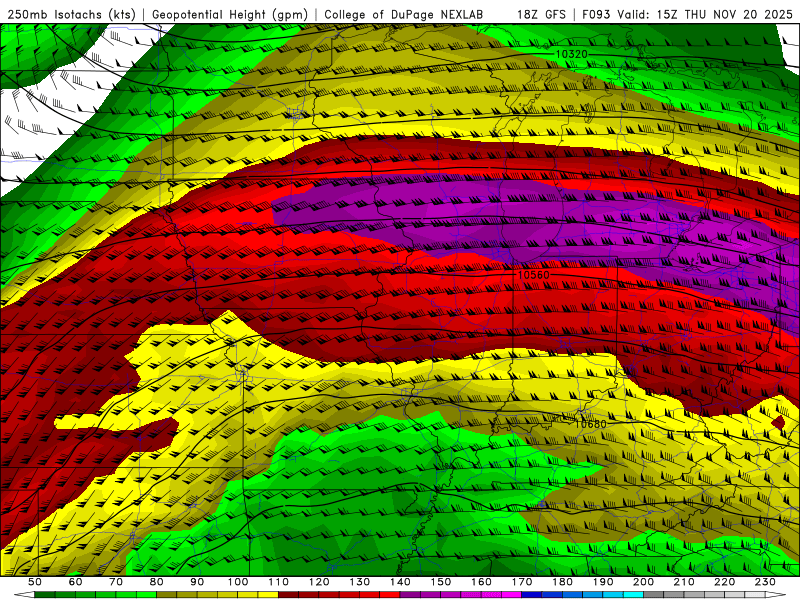Select the F093 forecast hour label
The width and height of the screenshot is (800, 600).
(598, 15)
